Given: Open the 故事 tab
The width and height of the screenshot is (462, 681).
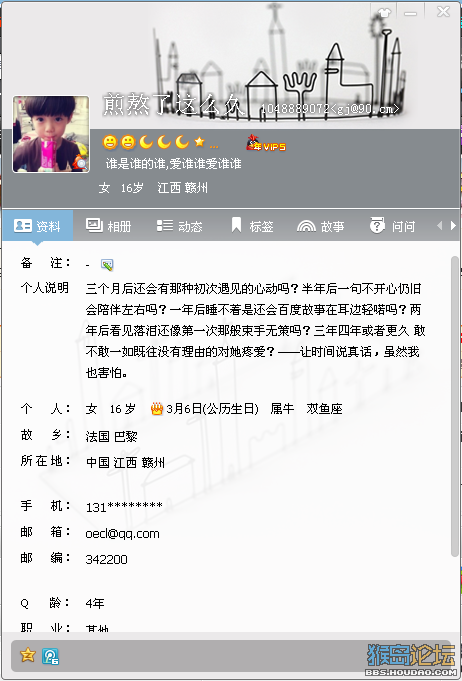Looking at the screenshot, I should coord(320,226).
